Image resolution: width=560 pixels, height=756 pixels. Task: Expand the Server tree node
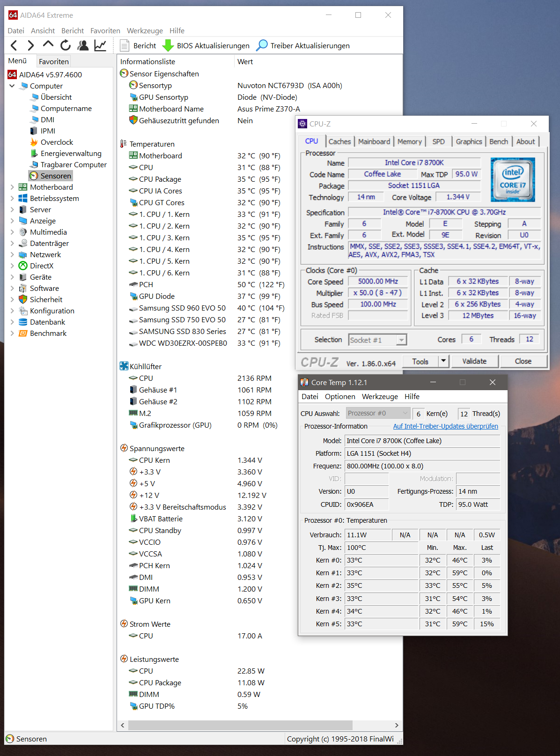pyautogui.click(x=12, y=209)
